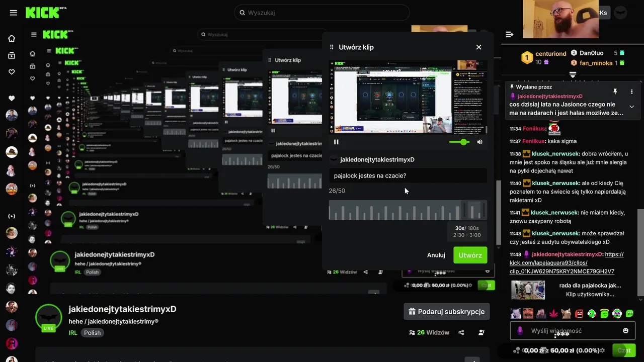Click the clip timeline waveform strip
644x362 pixels.
pos(408,210)
